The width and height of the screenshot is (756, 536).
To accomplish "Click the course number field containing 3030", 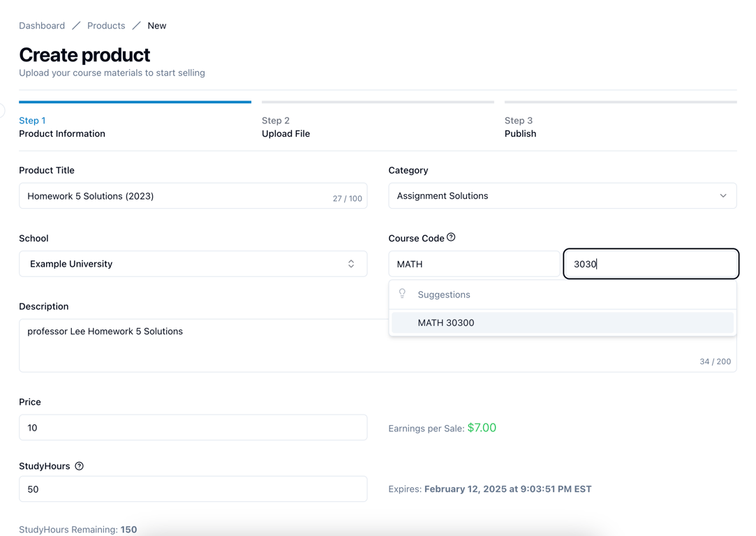I will click(x=651, y=264).
